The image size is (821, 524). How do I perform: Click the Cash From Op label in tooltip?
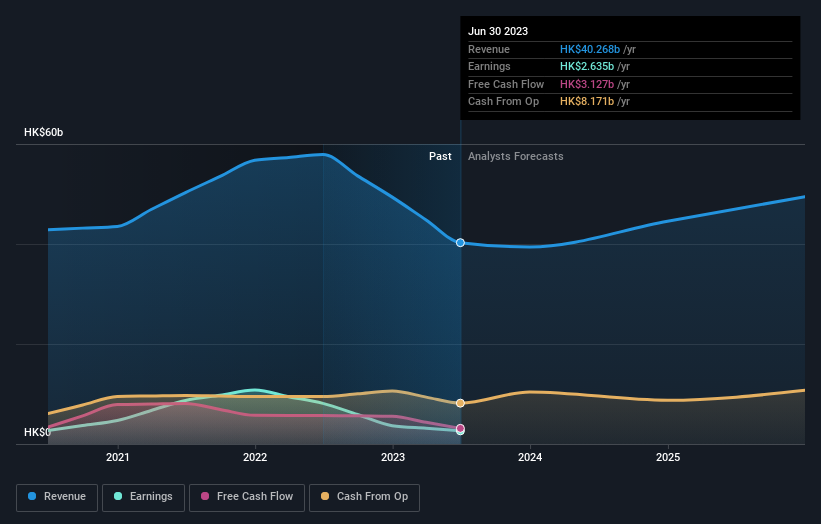point(503,102)
